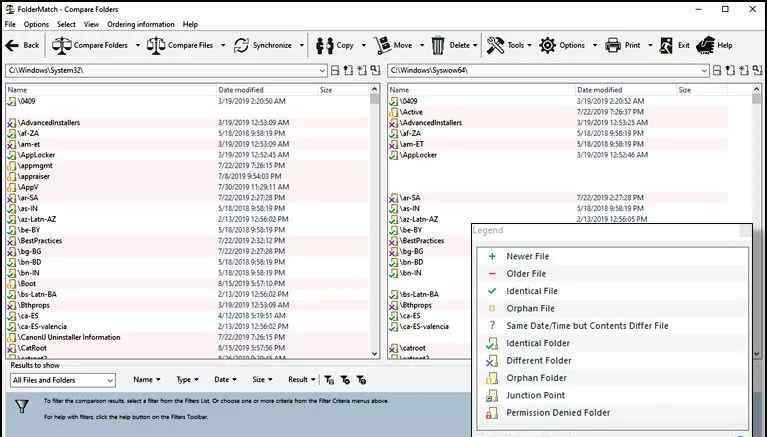Open the Result filter criteria dropdown

[x=301, y=380]
